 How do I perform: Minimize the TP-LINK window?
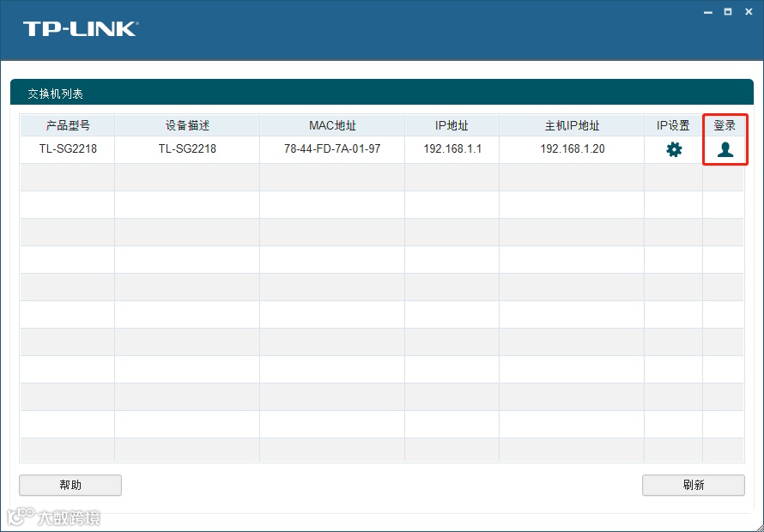708,12
